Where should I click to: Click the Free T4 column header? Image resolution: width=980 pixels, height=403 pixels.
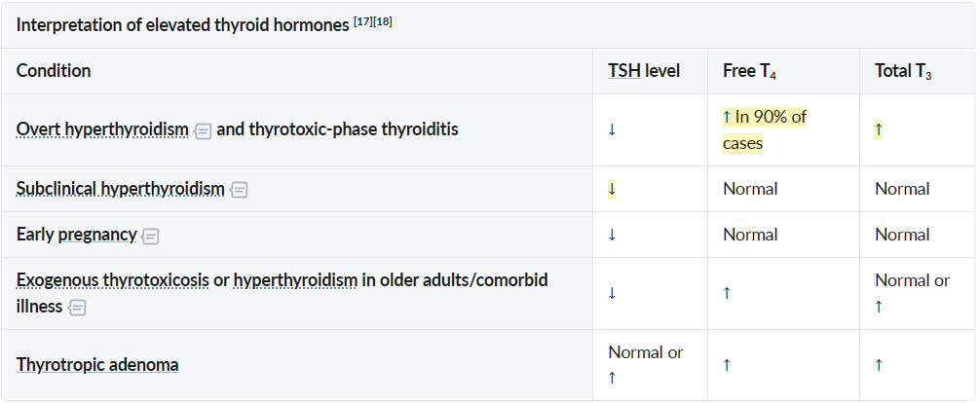click(749, 71)
